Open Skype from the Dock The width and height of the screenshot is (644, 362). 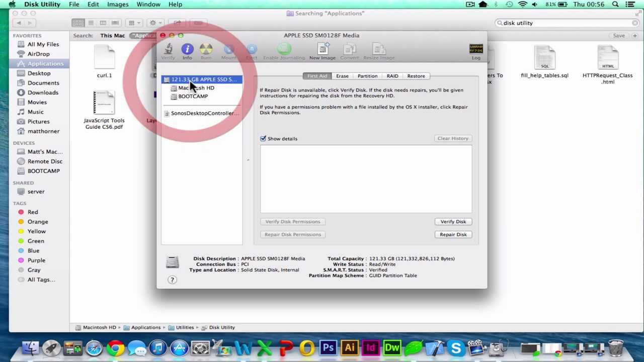click(456, 348)
